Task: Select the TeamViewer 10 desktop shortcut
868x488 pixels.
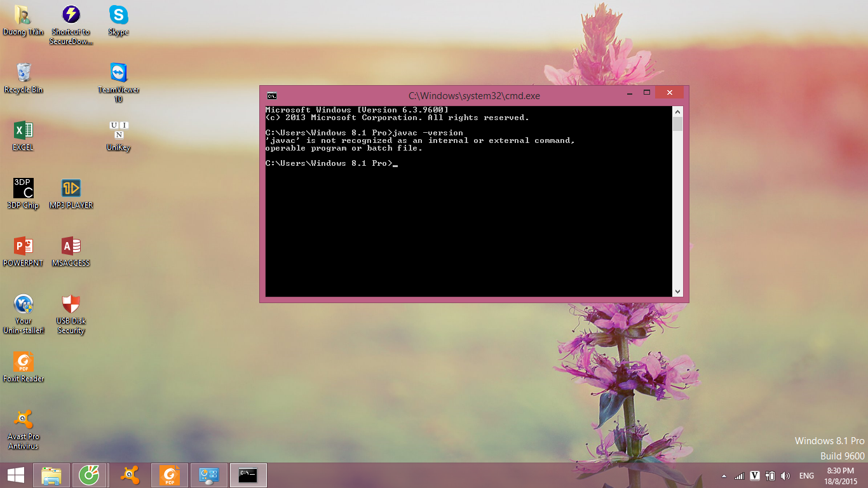Action: (x=118, y=73)
